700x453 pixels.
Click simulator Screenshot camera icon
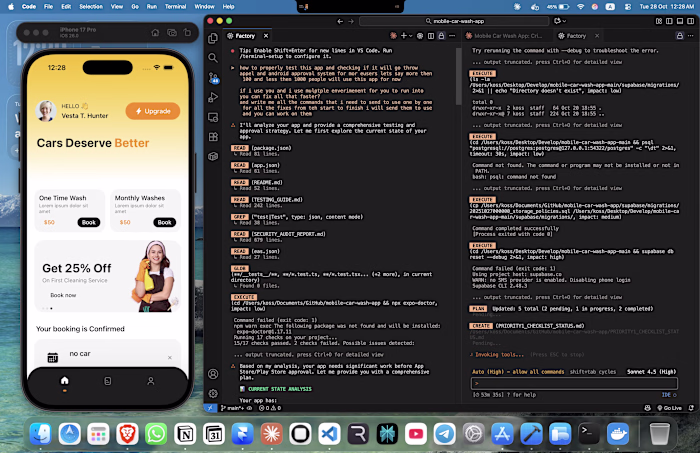coord(171,33)
